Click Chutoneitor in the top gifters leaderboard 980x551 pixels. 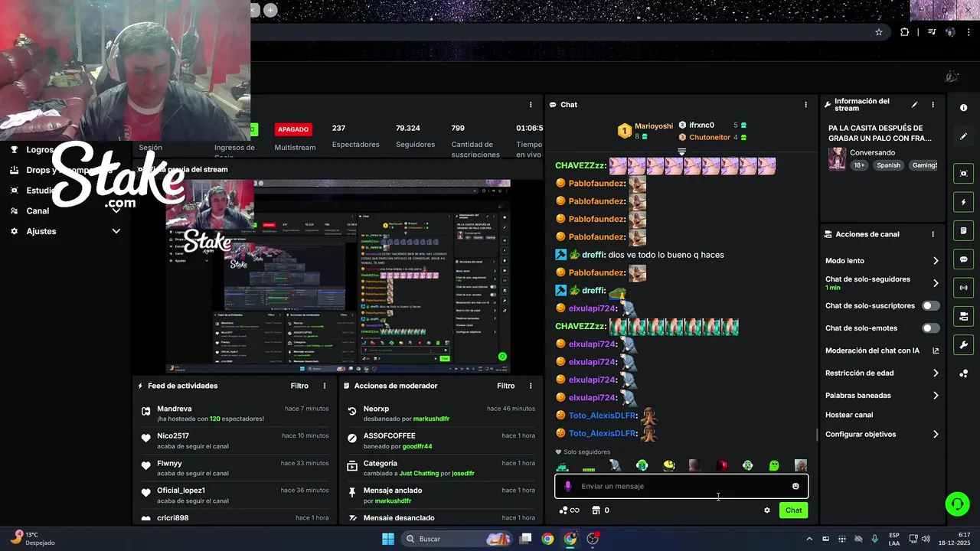click(x=710, y=137)
